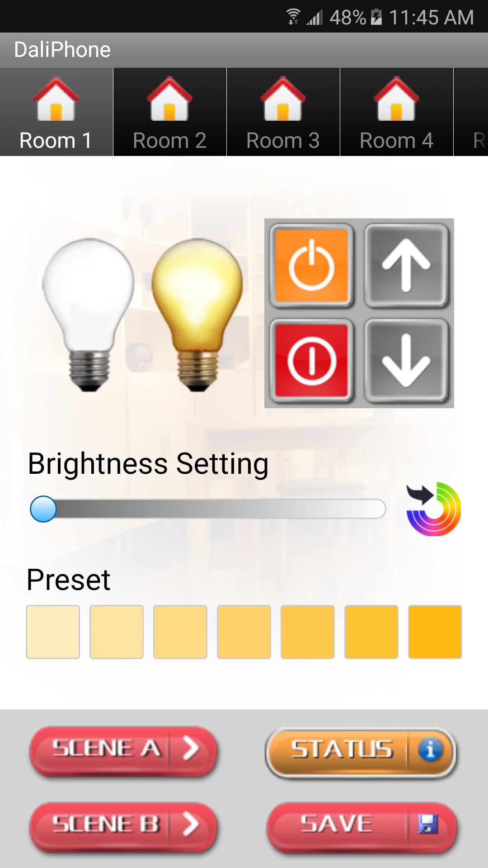488x868 pixels.
Task: Switch to the Room 2 tab
Action: tap(169, 112)
